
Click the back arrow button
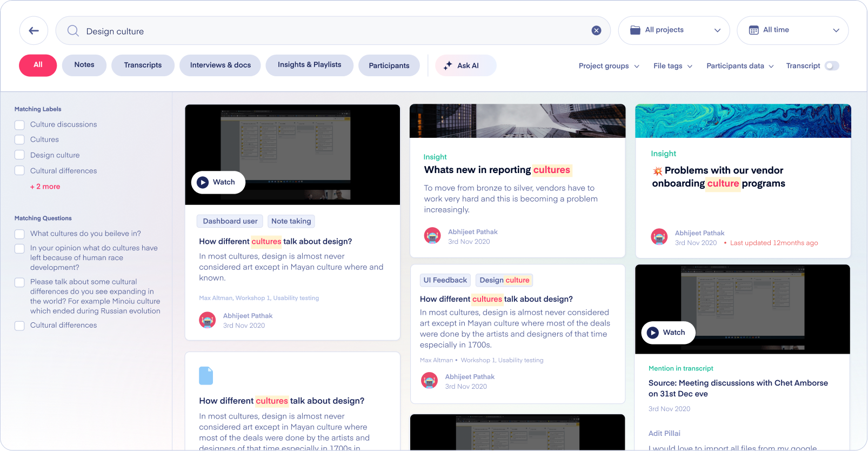[x=34, y=31]
